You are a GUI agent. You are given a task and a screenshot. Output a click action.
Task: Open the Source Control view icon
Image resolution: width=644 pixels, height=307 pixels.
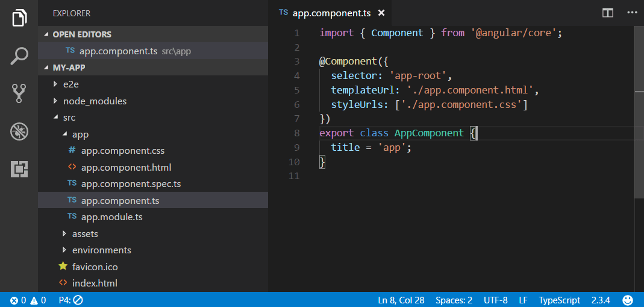coord(20,93)
